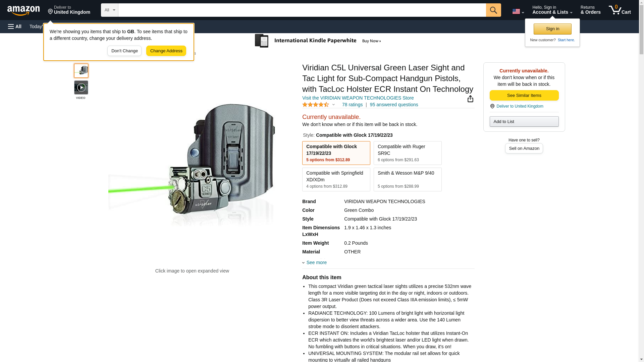The width and height of the screenshot is (644, 362).
Task: Click the See Similar Items button
Action: [524, 95]
